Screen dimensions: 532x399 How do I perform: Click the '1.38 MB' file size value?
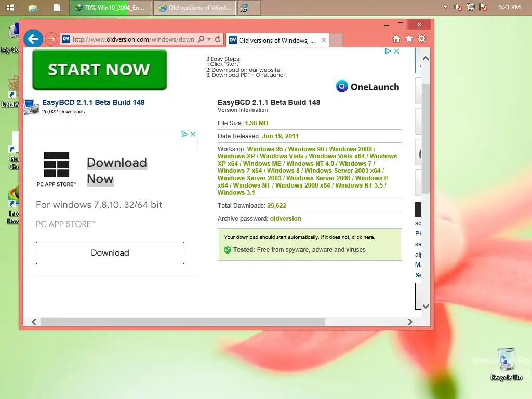point(257,123)
